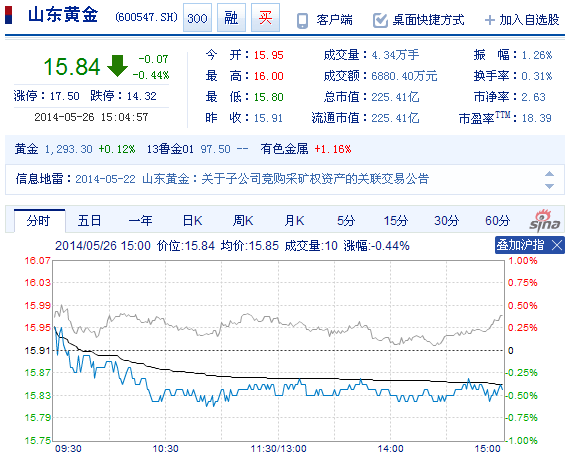565x456 pixels.
Task: Switch to the 日K daily candlestick tab
Action: tap(192, 221)
